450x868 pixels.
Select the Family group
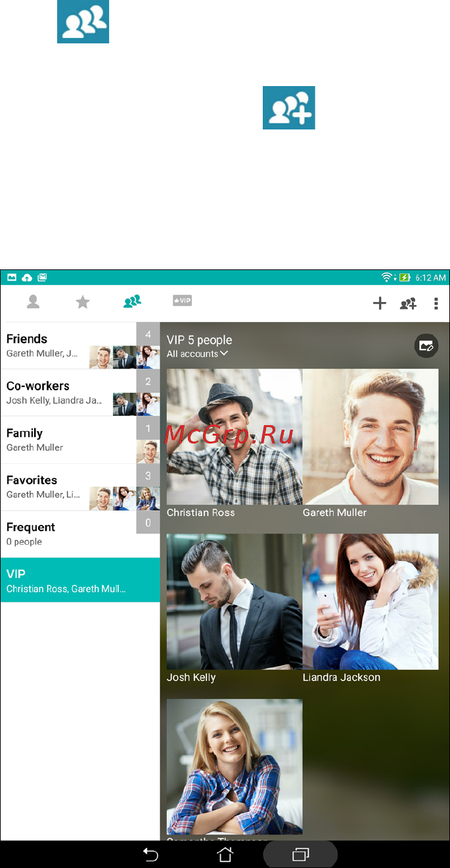(80, 440)
